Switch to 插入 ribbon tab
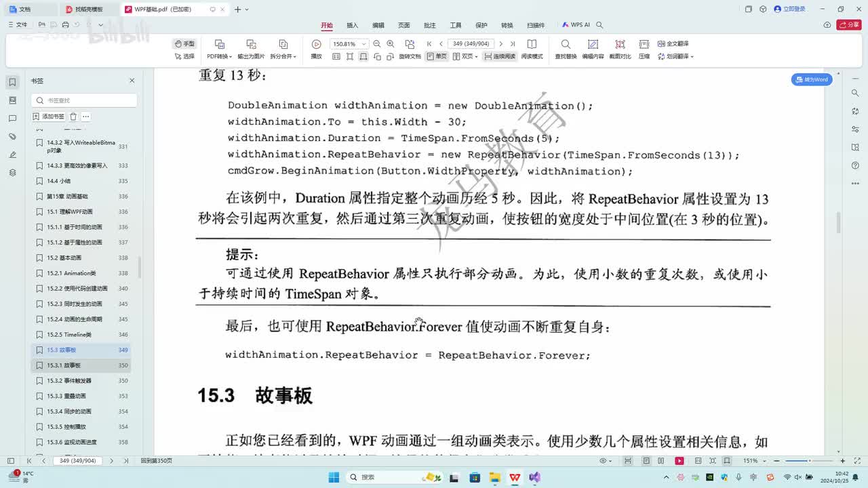Screen dimensions: 868x488 353,25
